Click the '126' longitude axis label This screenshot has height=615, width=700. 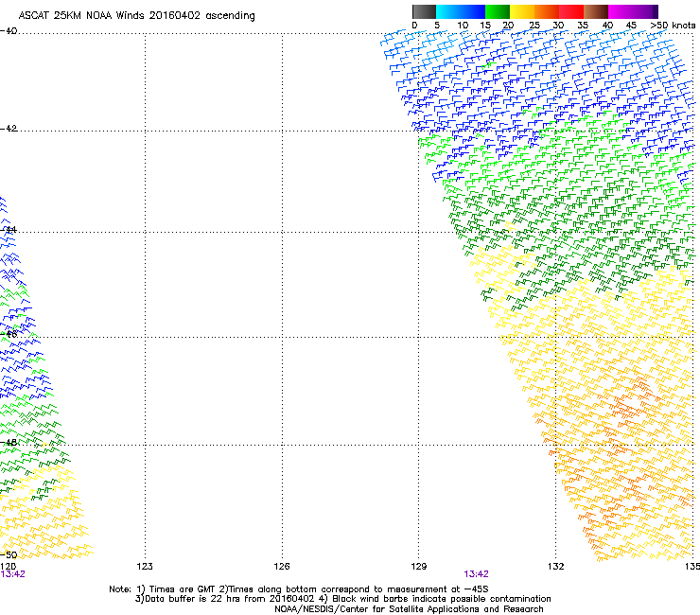282,567
